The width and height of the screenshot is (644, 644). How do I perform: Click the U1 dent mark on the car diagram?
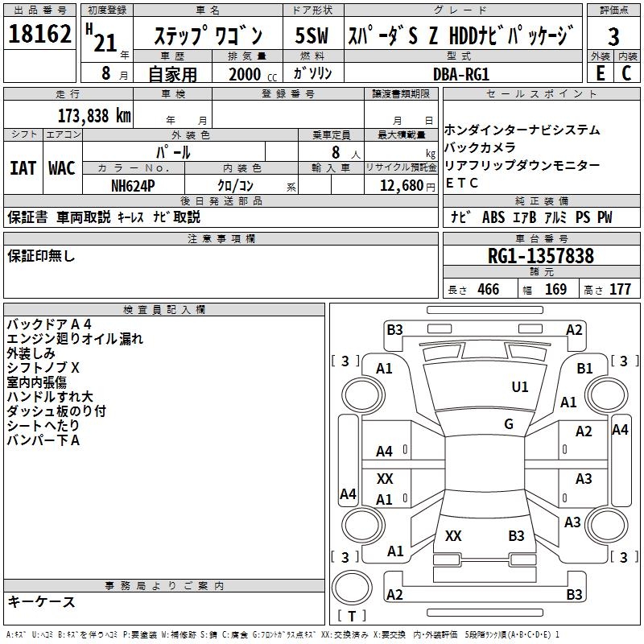pyautogui.click(x=520, y=387)
